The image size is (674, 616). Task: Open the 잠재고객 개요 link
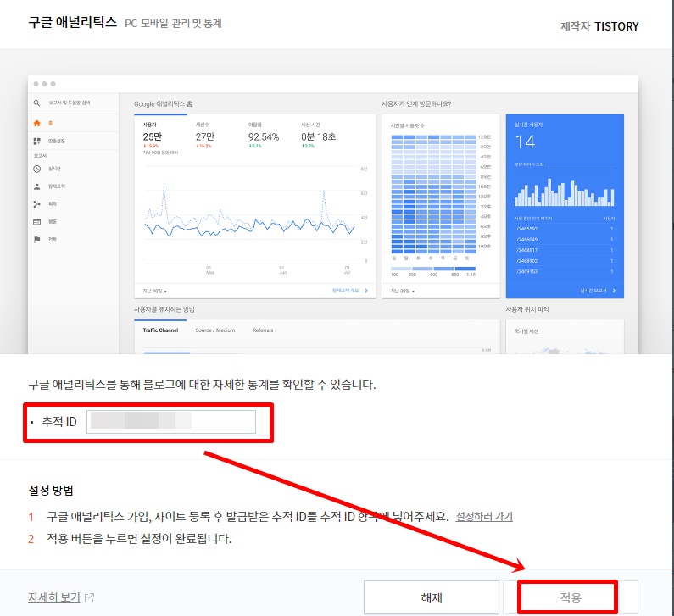pos(350,291)
